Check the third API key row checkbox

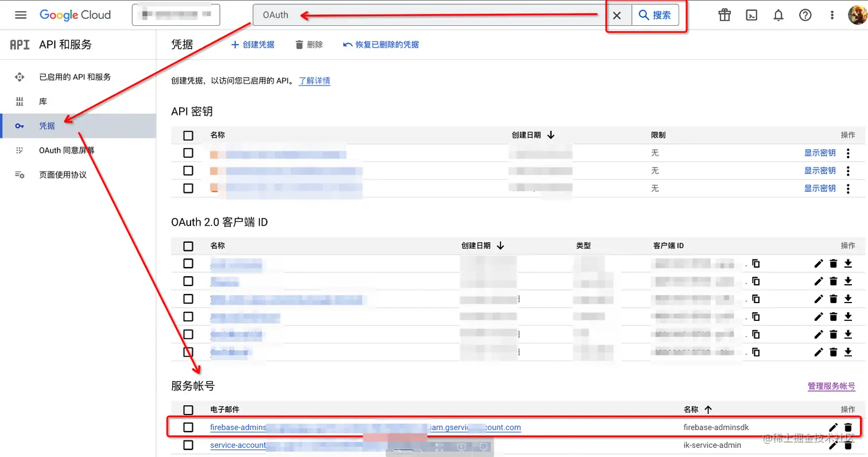188,188
